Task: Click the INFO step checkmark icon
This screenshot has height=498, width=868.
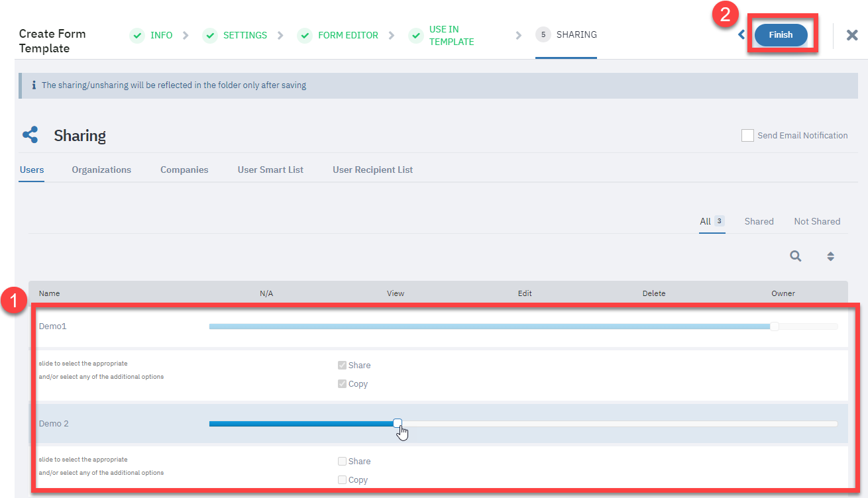Action: [137, 35]
